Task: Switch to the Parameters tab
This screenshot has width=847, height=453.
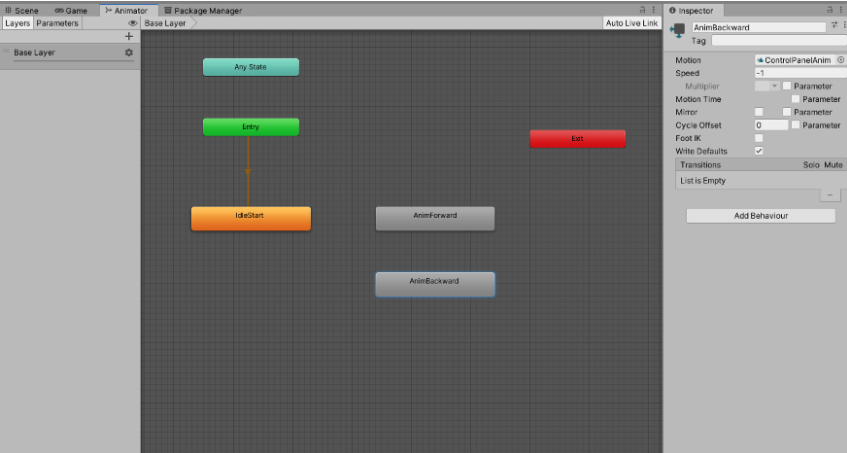Action: (x=57, y=23)
